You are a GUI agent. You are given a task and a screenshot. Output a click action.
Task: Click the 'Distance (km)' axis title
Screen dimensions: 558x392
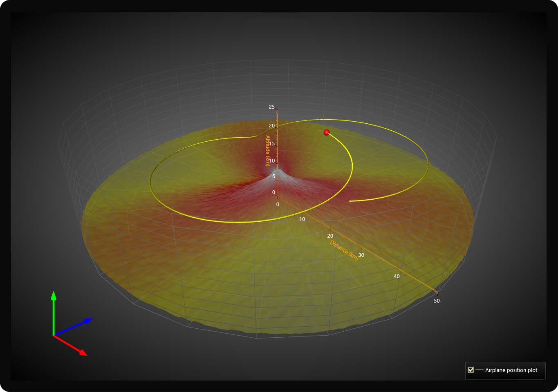click(344, 250)
